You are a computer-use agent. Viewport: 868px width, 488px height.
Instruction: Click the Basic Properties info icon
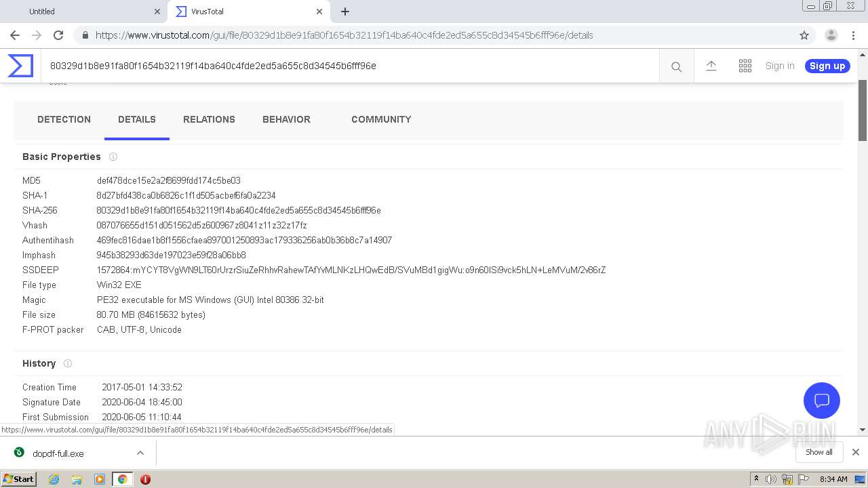click(x=113, y=157)
